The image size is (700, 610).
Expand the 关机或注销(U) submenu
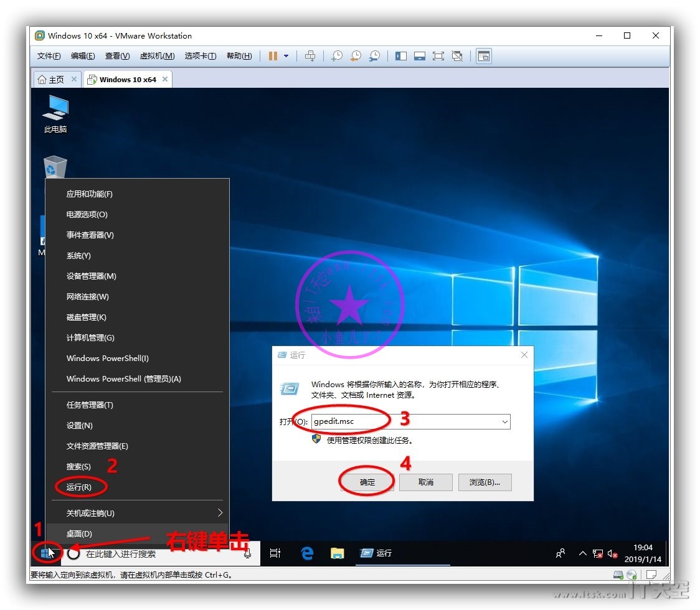coord(138,513)
